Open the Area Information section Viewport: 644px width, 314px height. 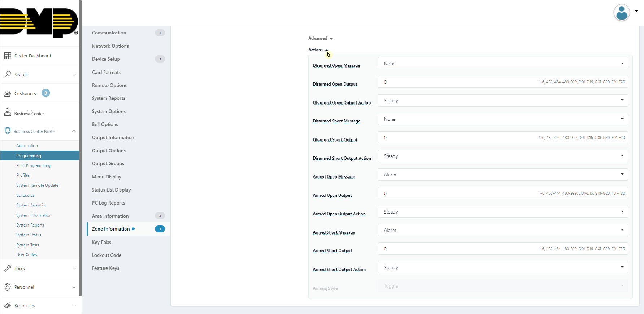point(110,216)
